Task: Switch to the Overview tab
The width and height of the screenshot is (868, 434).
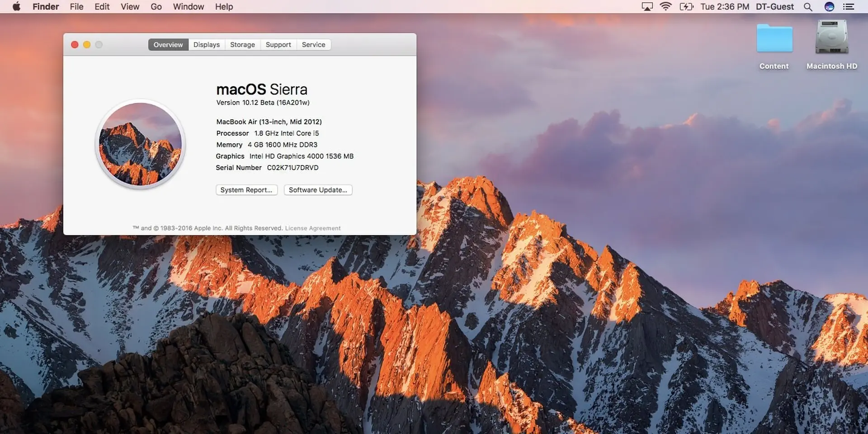Action: click(x=168, y=45)
